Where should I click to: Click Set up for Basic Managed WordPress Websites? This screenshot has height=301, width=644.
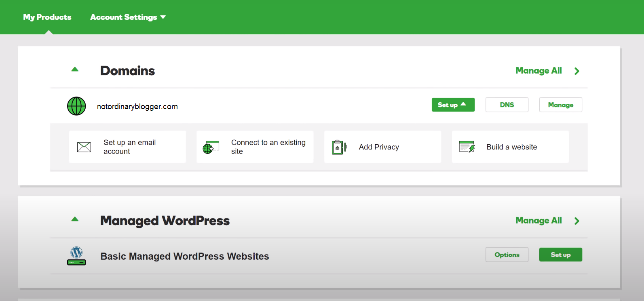click(561, 255)
